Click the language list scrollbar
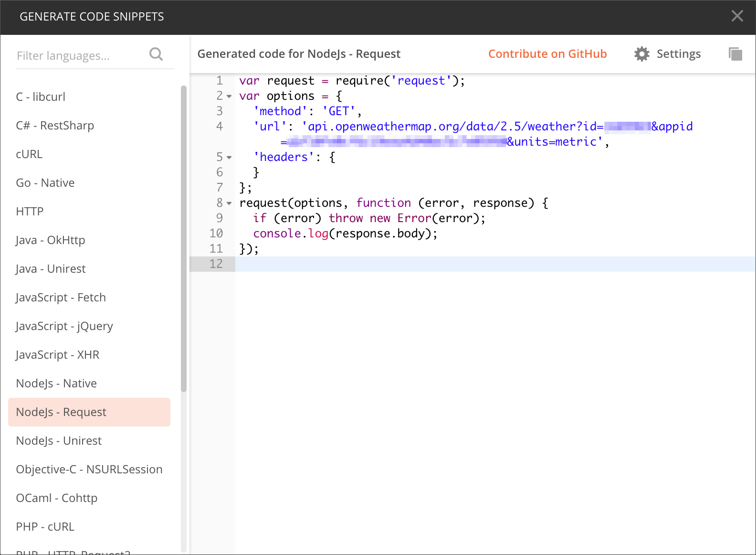756x555 pixels. tap(184, 239)
